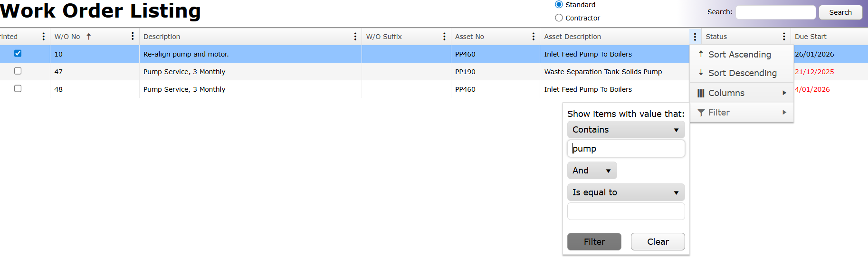Click the top Search text field
Viewport: 868px width, 278px height.
tap(775, 12)
